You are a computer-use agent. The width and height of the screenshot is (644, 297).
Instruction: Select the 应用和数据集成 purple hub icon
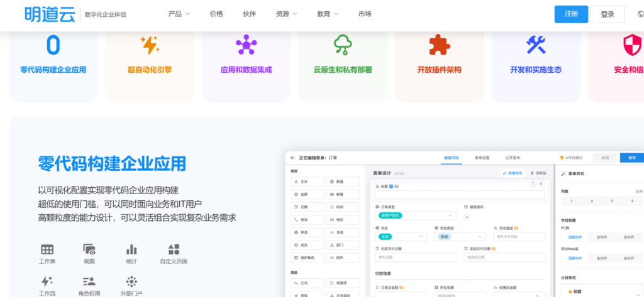246,45
